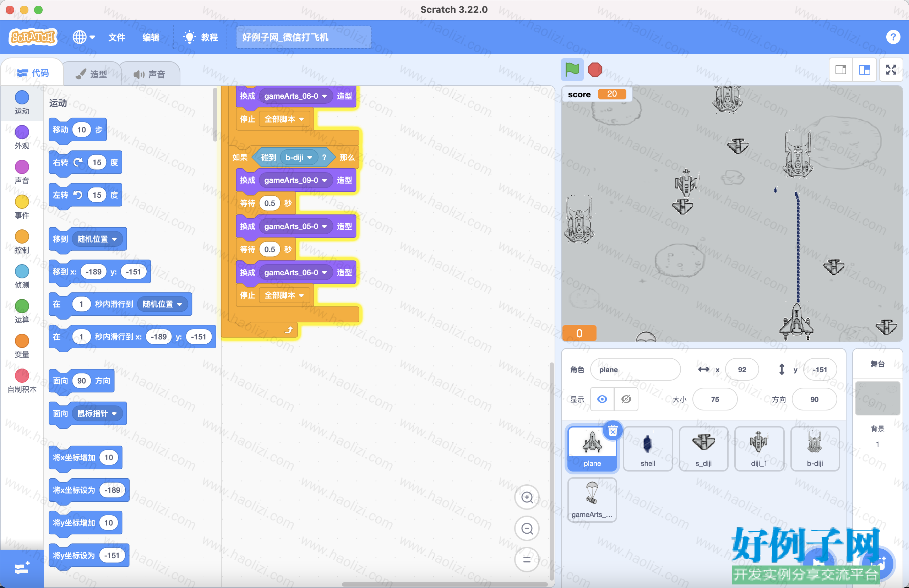Switch to the 代码 tab

[x=33, y=73]
